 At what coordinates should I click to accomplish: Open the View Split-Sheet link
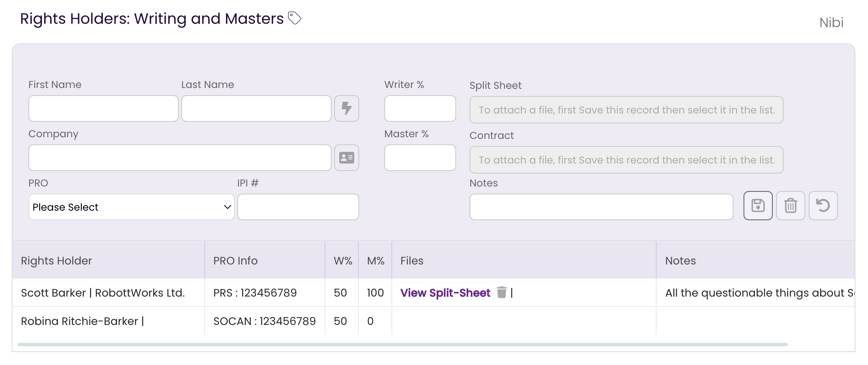[445, 293]
